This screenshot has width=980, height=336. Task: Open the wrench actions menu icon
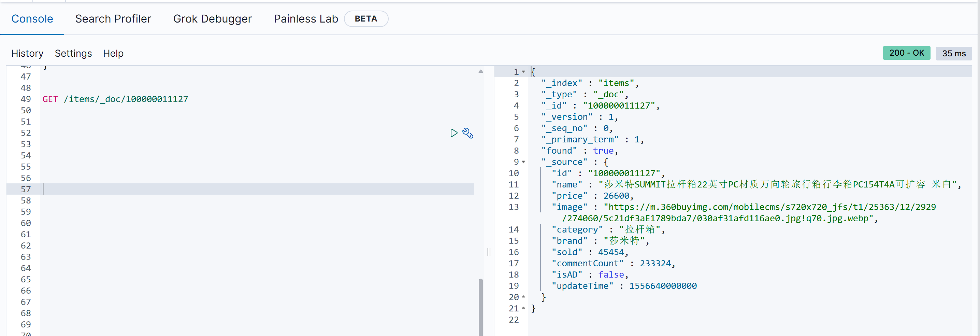[x=467, y=133]
